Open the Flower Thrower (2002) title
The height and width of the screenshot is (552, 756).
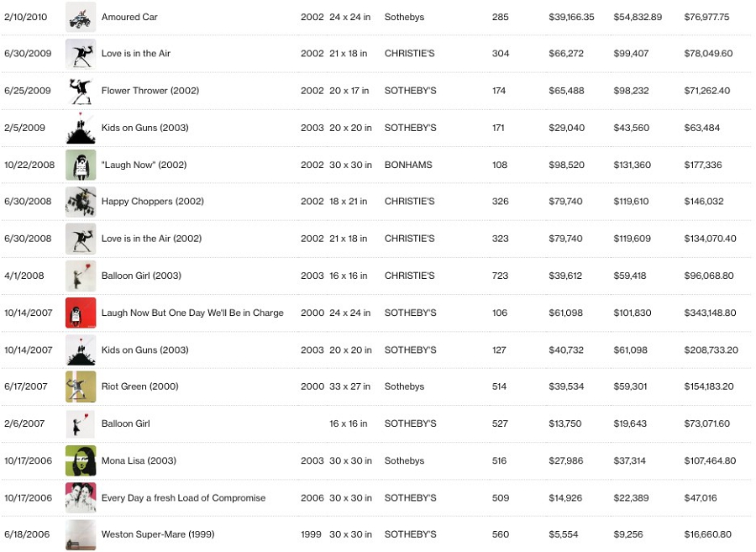click(150, 91)
